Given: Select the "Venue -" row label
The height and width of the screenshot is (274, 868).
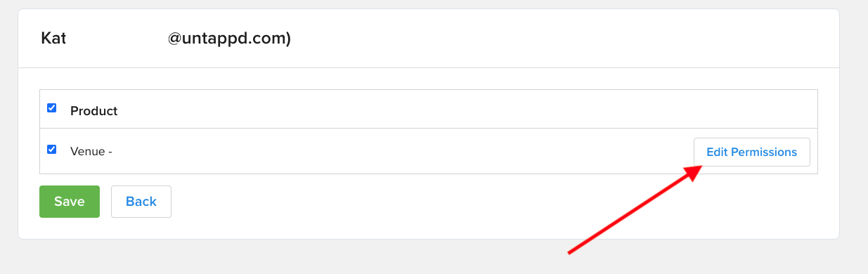Looking at the screenshot, I should click(91, 151).
